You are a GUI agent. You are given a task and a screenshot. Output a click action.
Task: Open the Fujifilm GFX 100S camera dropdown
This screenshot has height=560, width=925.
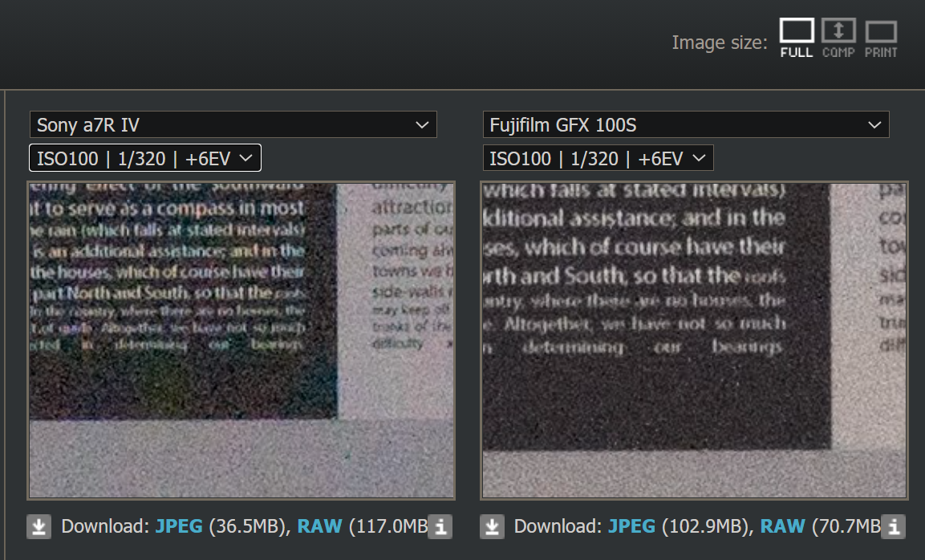coord(685,124)
